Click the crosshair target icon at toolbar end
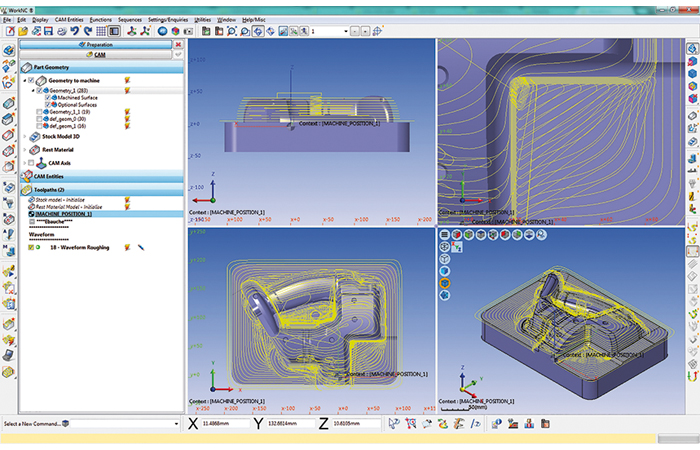This screenshot has height=450, width=700. pyautogui.click(x=377, y=31)
